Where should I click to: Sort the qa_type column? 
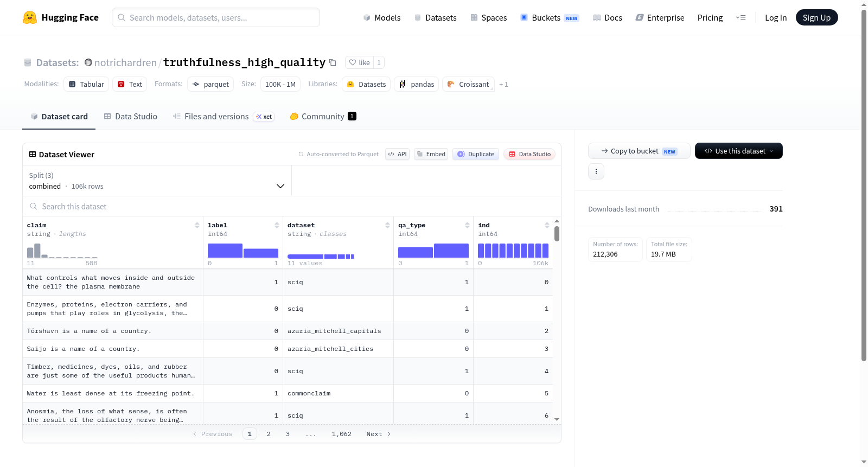click(467, 225)
